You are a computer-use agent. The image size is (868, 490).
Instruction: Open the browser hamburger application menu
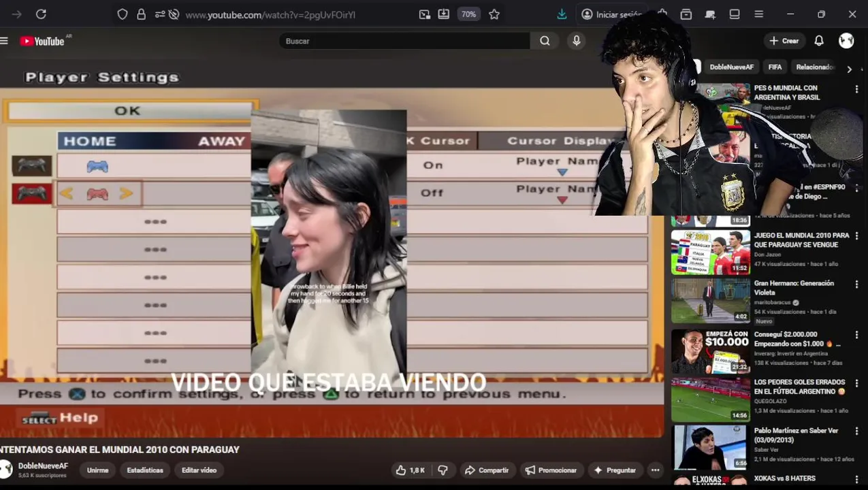[x=759, y=14]
